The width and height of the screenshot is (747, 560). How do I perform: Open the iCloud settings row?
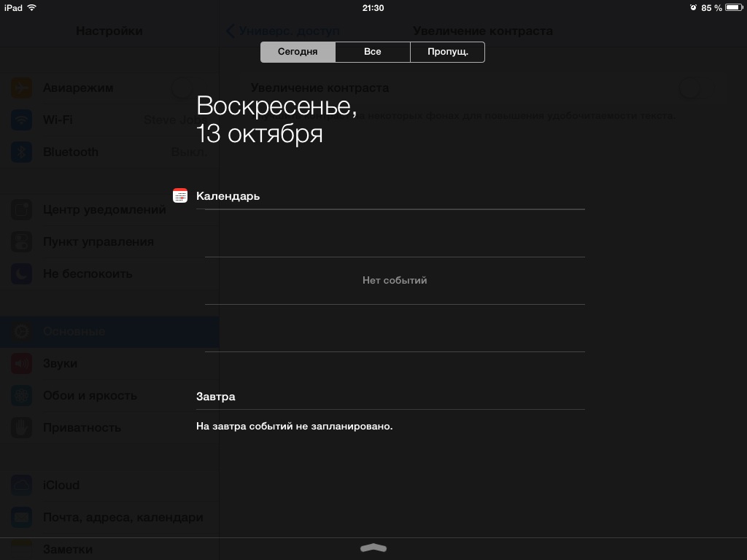[x=109, y=485]
